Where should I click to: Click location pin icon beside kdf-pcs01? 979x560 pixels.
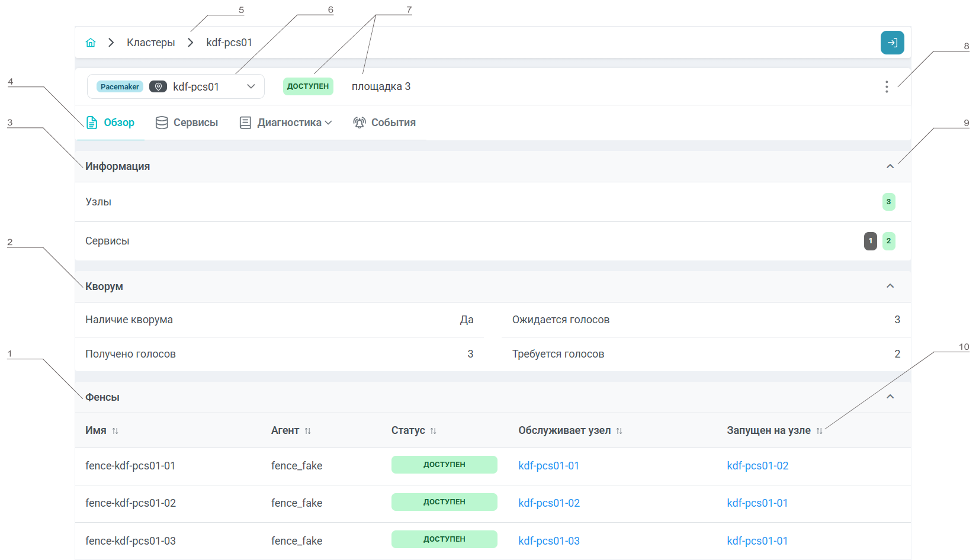158,86
